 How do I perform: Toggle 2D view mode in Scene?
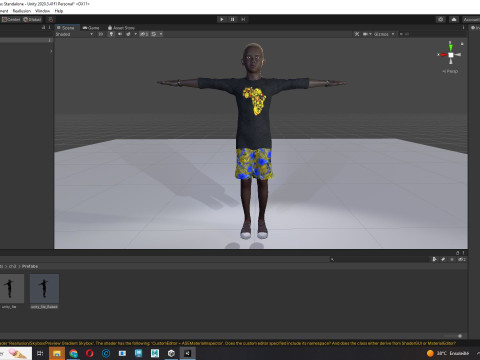pyautogui.click(x=101, y=34)
